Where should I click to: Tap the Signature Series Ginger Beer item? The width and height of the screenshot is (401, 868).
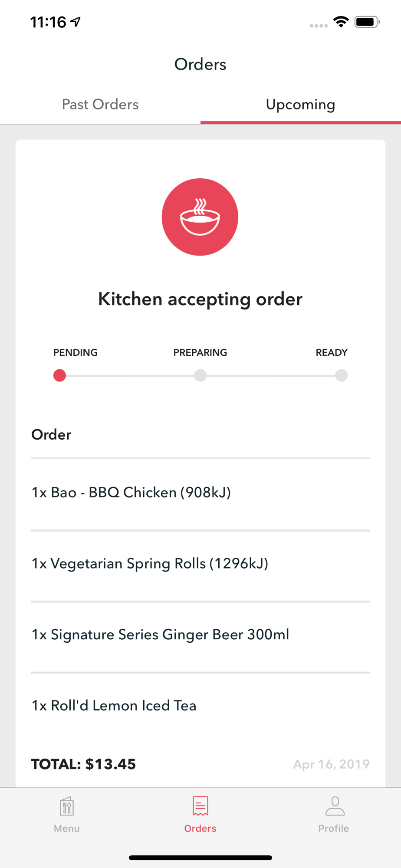click(x=160, y=635)
